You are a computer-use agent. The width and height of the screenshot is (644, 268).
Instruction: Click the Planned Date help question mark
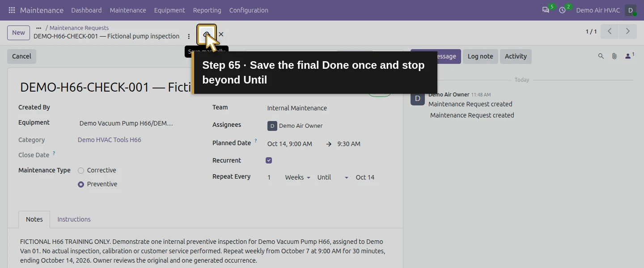pos(256,141)
